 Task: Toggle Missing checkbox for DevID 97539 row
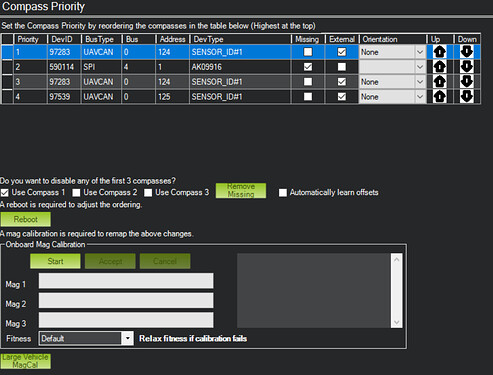308,97
